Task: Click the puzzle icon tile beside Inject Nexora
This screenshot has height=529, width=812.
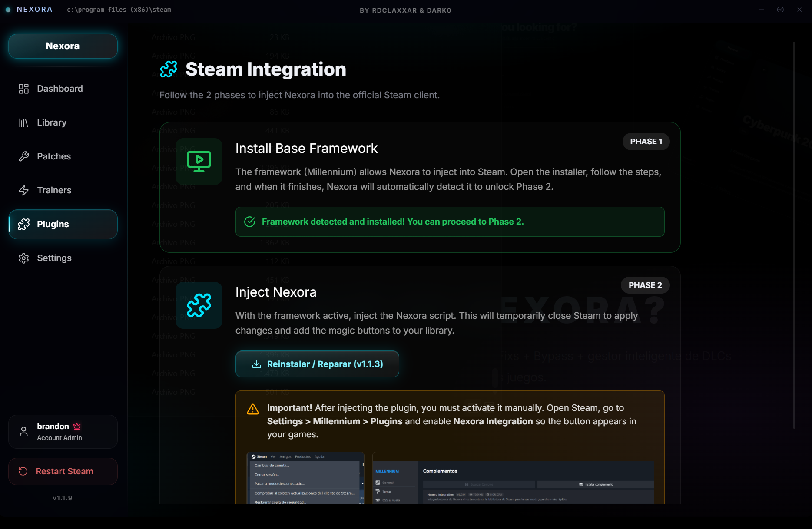Action: [x=199, y=305]
